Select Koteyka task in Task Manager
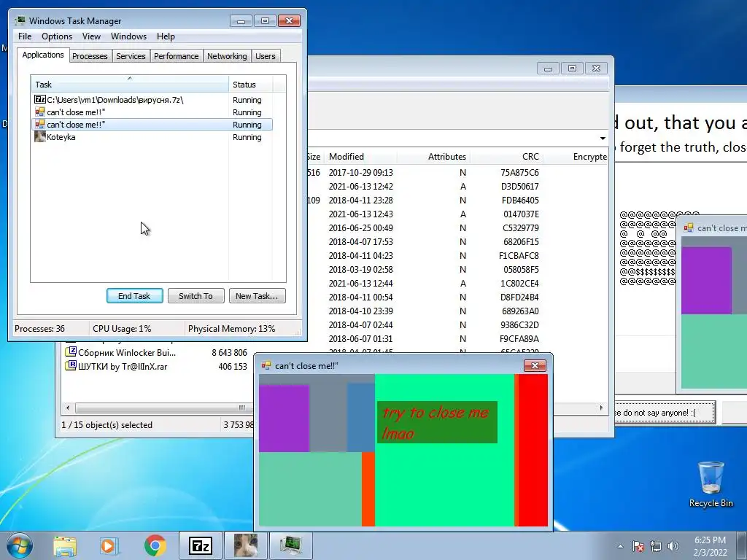Image resolution: width=747 pixels, height=560 pixels. (152, 137)
